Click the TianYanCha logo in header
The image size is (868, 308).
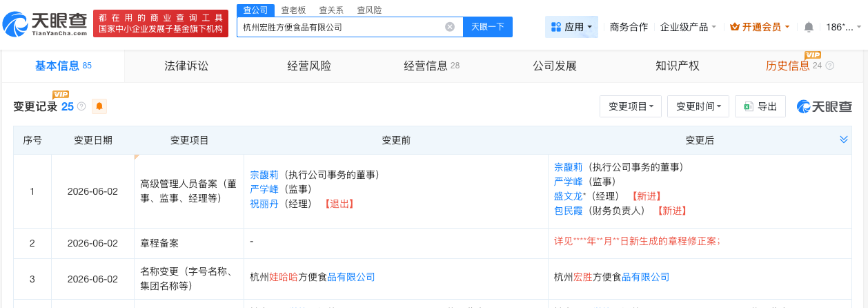(45, 23)
